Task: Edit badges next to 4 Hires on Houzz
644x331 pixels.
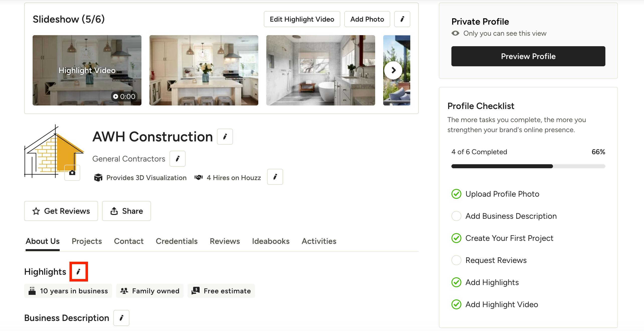Action: 275,177
